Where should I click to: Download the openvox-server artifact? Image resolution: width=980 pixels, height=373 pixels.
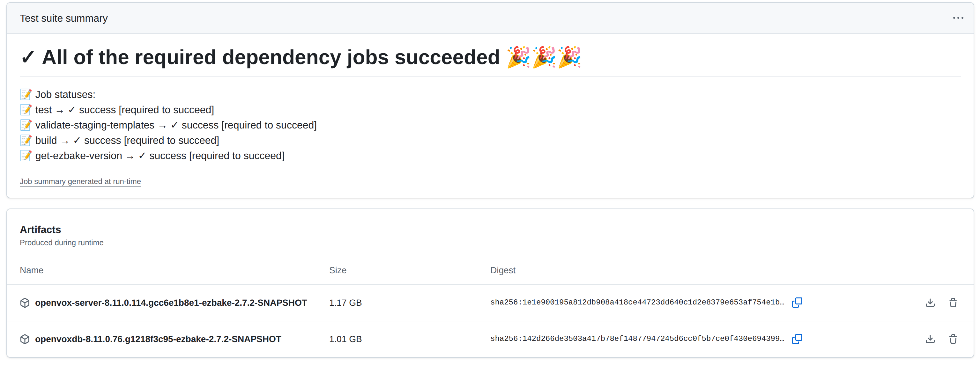click(x=930, y=302)
